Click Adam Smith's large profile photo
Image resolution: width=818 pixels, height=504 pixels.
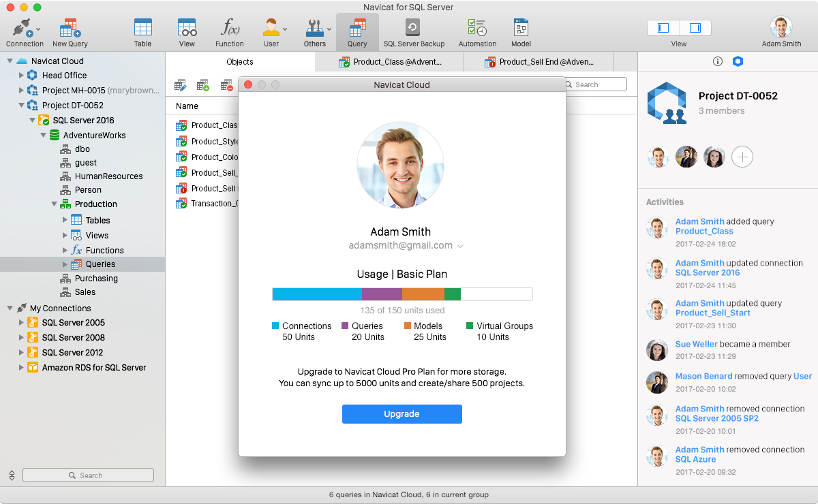tap(401, 166)
